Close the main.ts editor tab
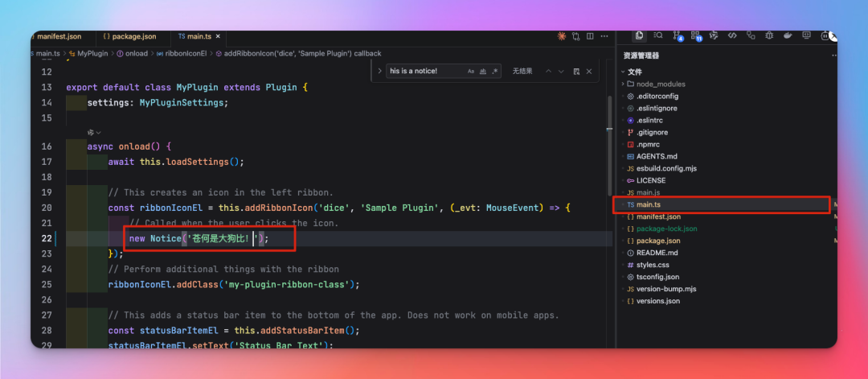This screenshot has width=868, height=379. click(x=218, y=36)
